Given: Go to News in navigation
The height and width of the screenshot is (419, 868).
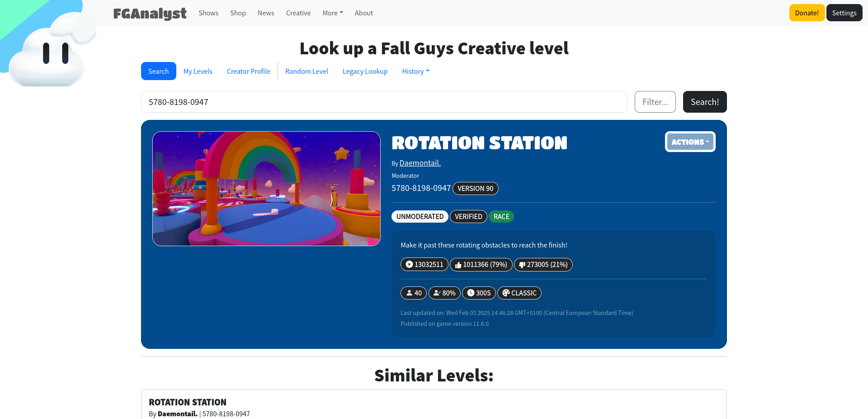Looking at the screenshot, I should [266, 13].
